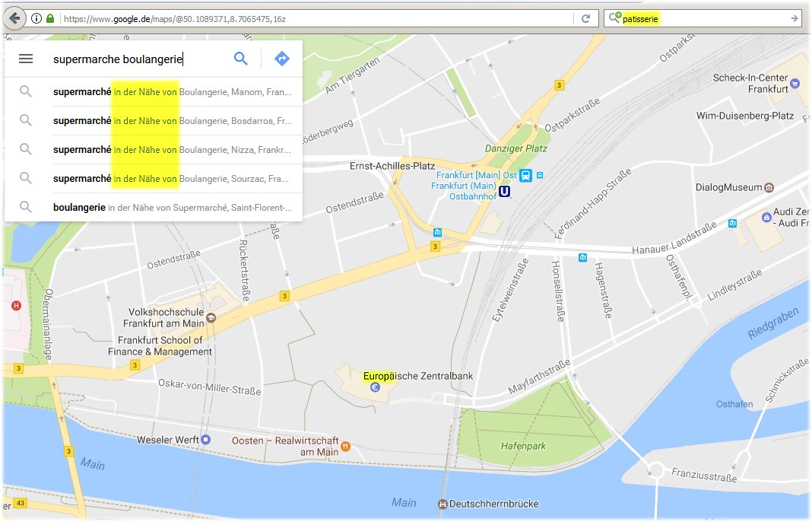
Task: Click the Franziusstraße street label
Action: coord(704,475)
